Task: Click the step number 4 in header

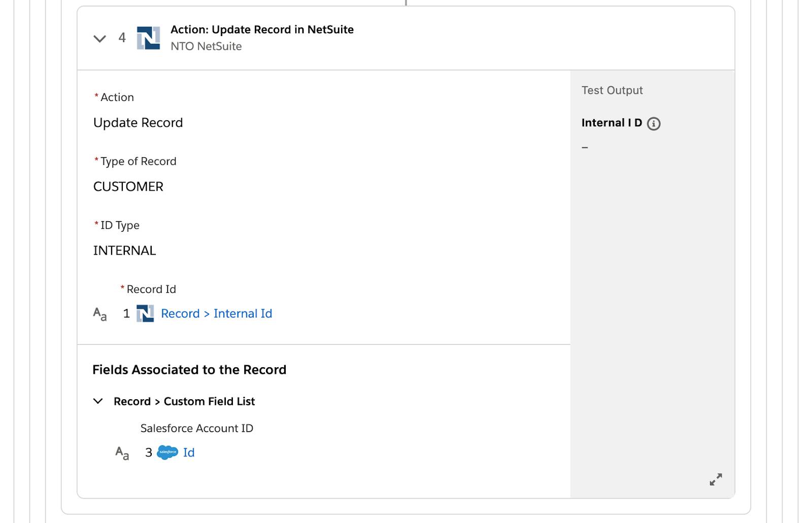Action: (x=122, y=38)
